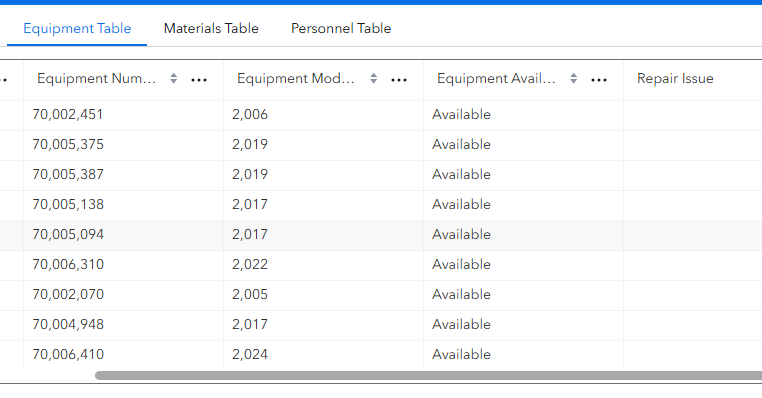Click model year 2,005 cell
Image resolution: width=762 pixels, height=398 pixels.
[x=324, y=295]
